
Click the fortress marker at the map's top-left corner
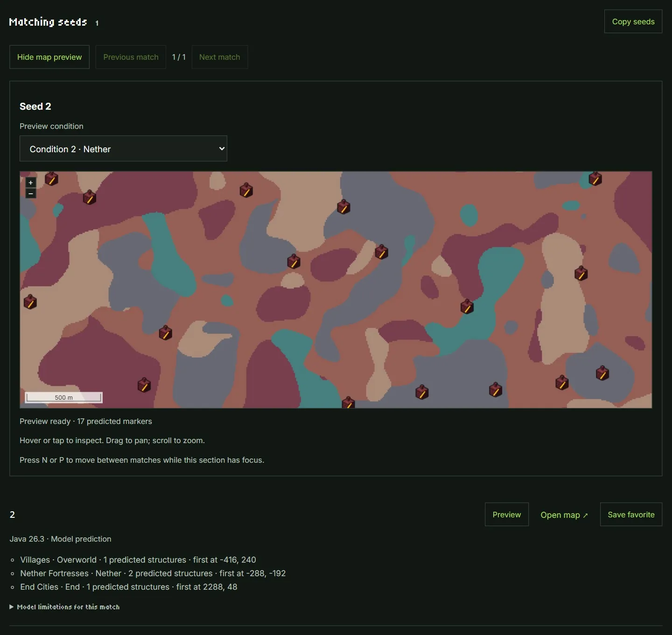click(x=51, y=178)
